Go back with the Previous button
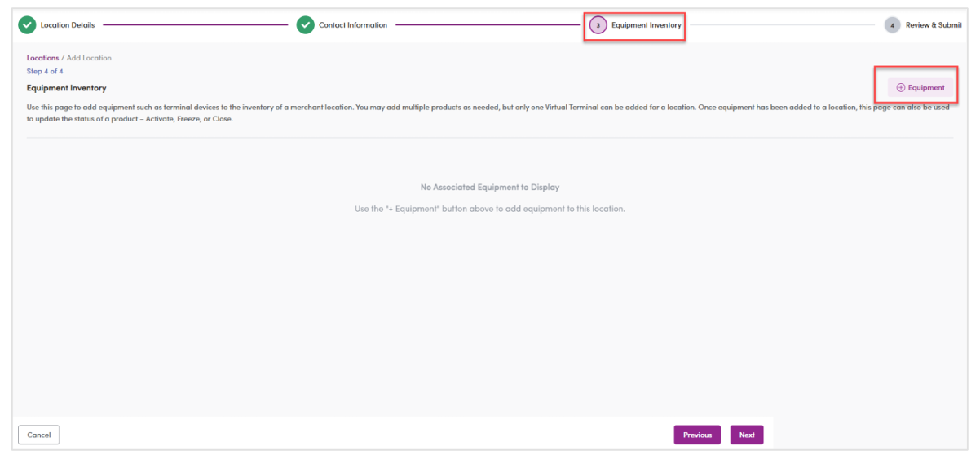The image size is (980, 459). pos(697,435)
